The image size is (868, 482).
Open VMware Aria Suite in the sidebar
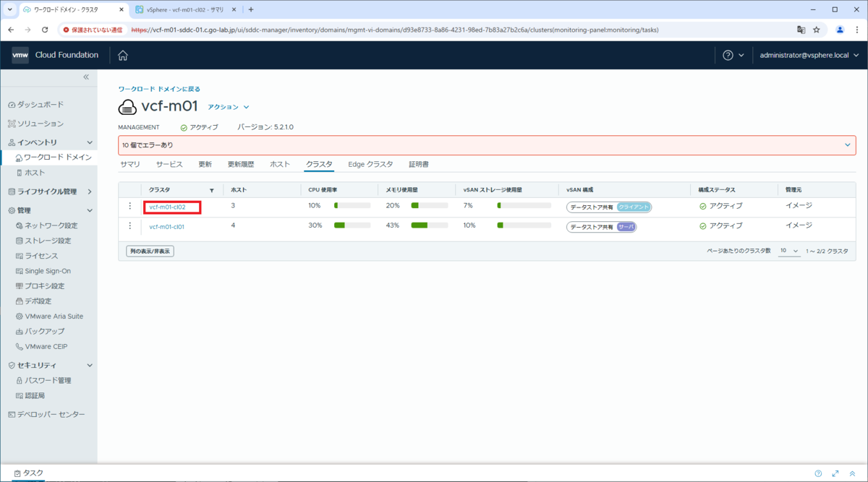pos(49,317)
